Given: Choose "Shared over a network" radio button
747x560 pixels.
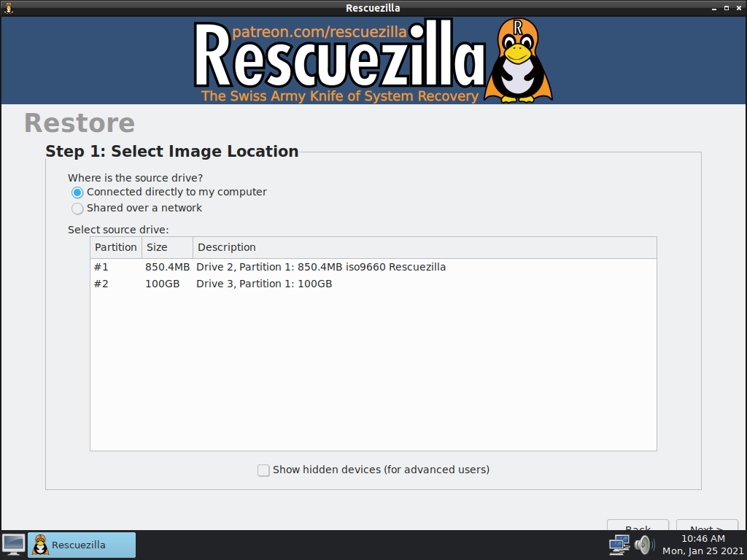Looking at the screenshot, I should click(x=136, y=208).
